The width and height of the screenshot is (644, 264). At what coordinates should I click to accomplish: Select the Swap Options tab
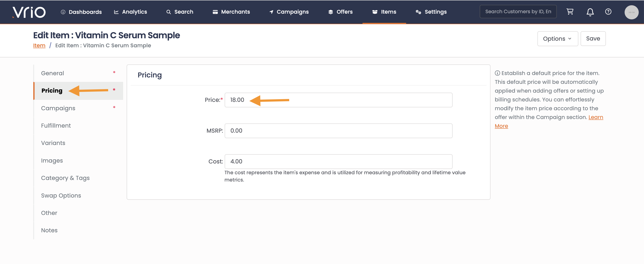pos(78,196)
